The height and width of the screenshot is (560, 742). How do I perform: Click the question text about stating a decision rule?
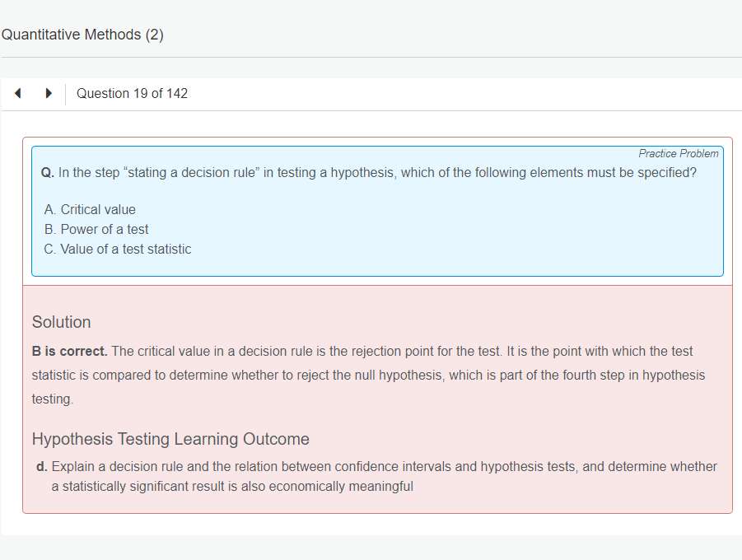(377, 173)
